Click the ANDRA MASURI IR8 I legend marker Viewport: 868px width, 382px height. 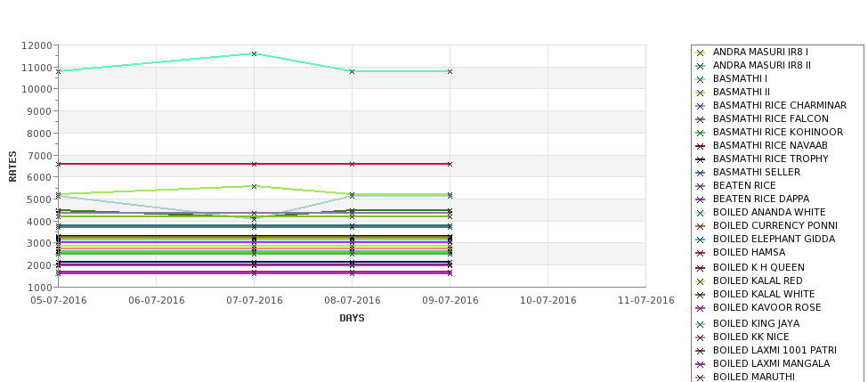point(701,53)
